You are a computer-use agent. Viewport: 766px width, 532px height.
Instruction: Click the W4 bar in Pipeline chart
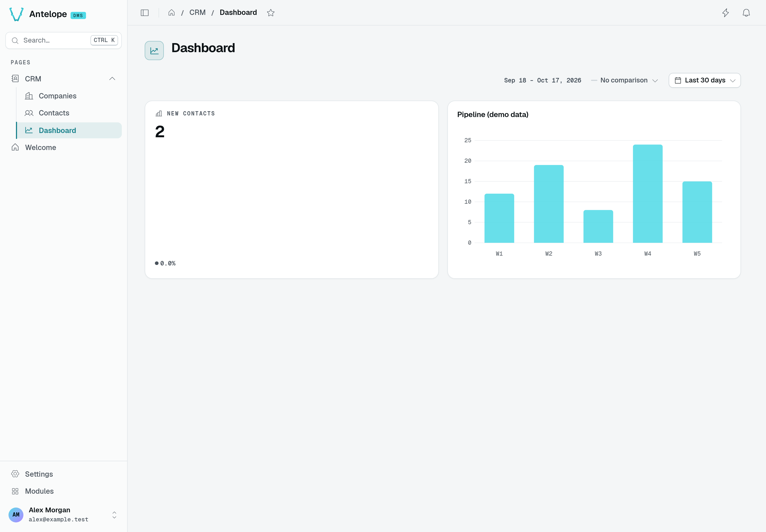[x=648, y=194]
